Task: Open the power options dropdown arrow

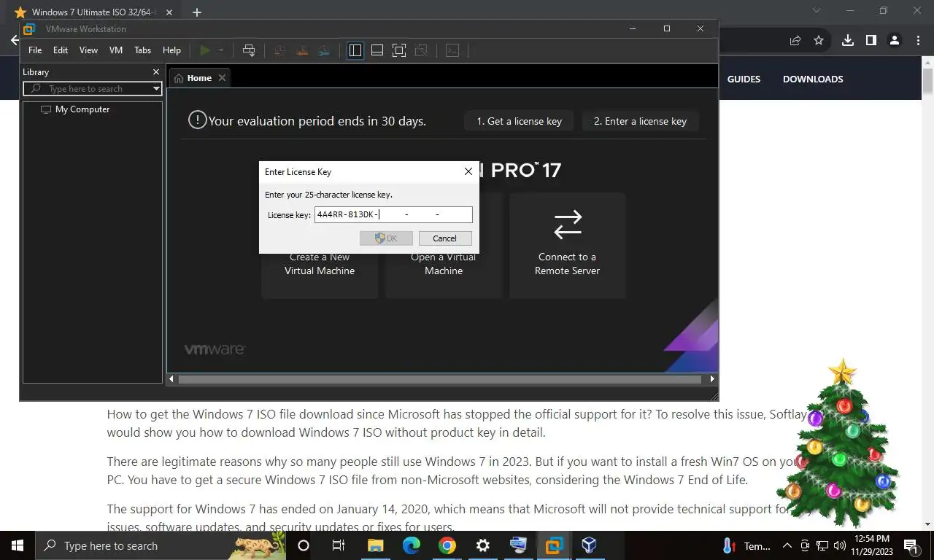Action: [220, 50]
